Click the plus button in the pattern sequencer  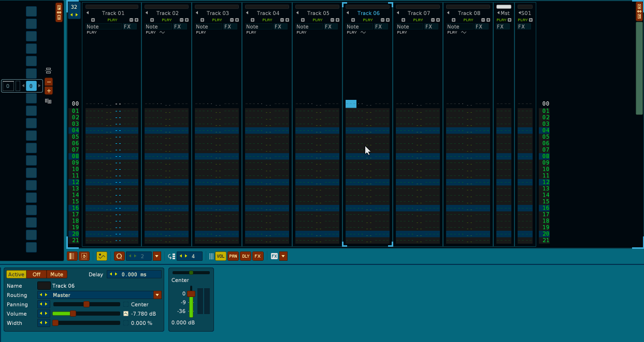pyautogui.click(x=49, y=91)
